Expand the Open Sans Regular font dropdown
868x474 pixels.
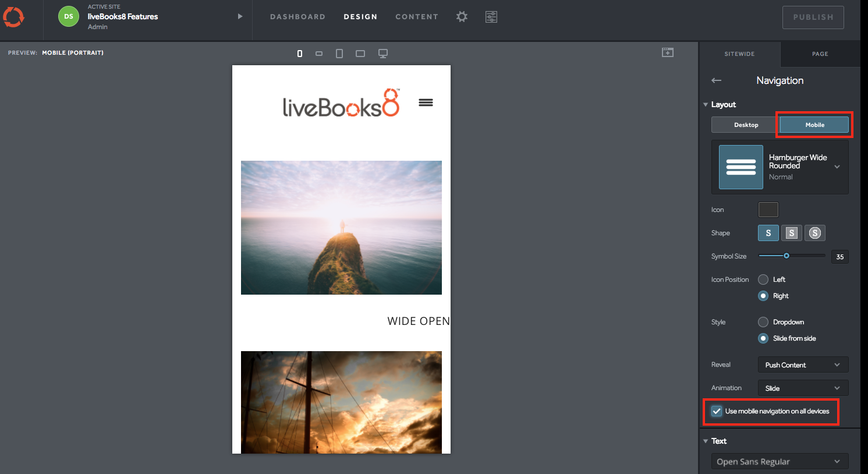tap(780, 462)
